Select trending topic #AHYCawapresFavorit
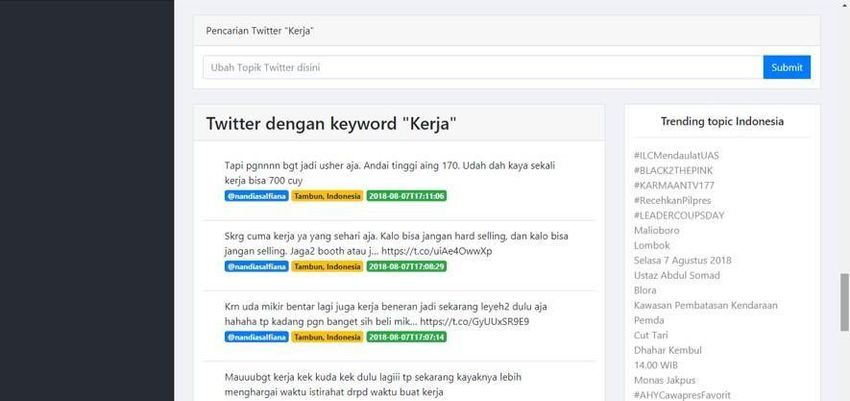The width and height of the screenshot is (850, 401). coord(681,395)
